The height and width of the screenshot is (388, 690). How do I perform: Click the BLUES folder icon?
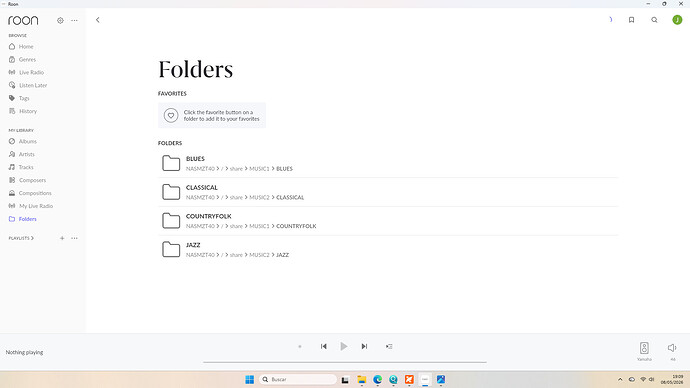[171, 163]
